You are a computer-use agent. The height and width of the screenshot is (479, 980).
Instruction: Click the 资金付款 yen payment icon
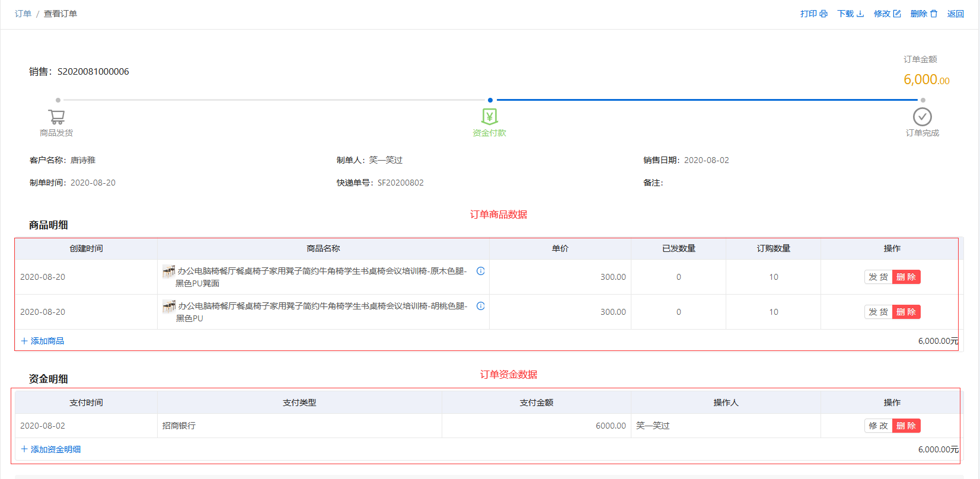click(x=490, y=117)
